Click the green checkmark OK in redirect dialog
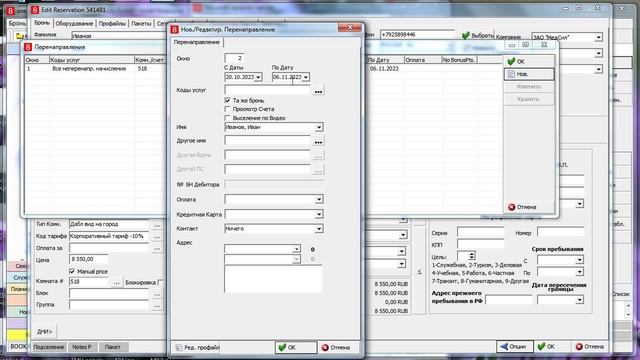 pos(296,347)
